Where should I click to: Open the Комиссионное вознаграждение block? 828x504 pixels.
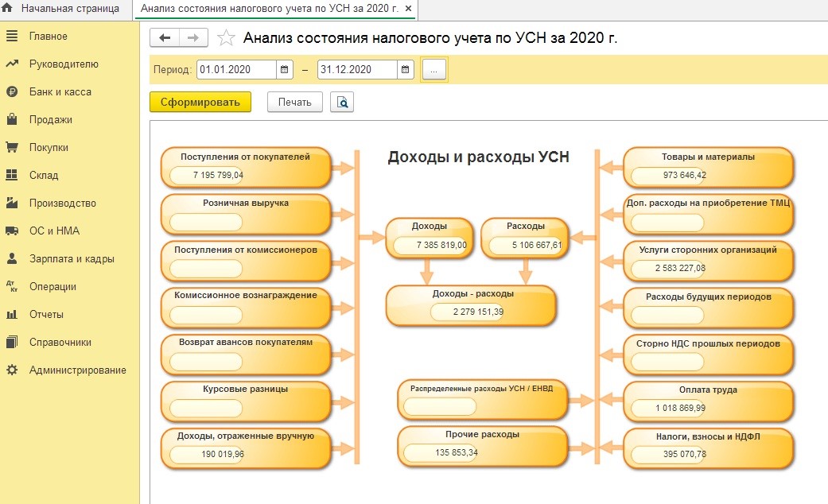point(246,307)
